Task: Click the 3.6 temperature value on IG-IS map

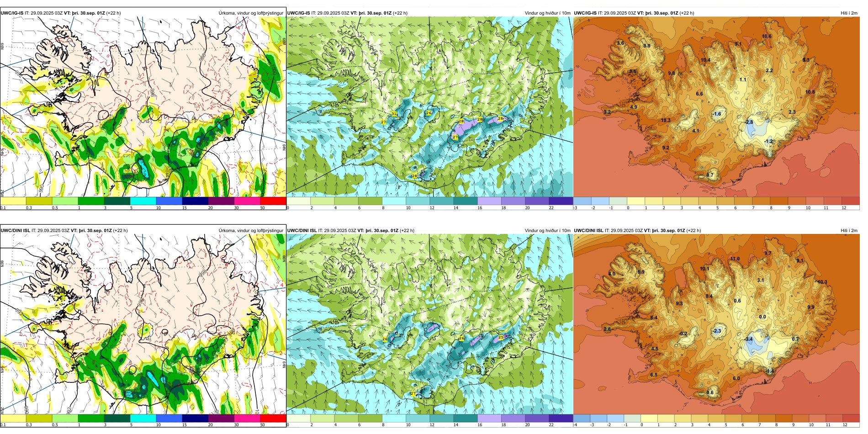Action: (x=620, y=43)
